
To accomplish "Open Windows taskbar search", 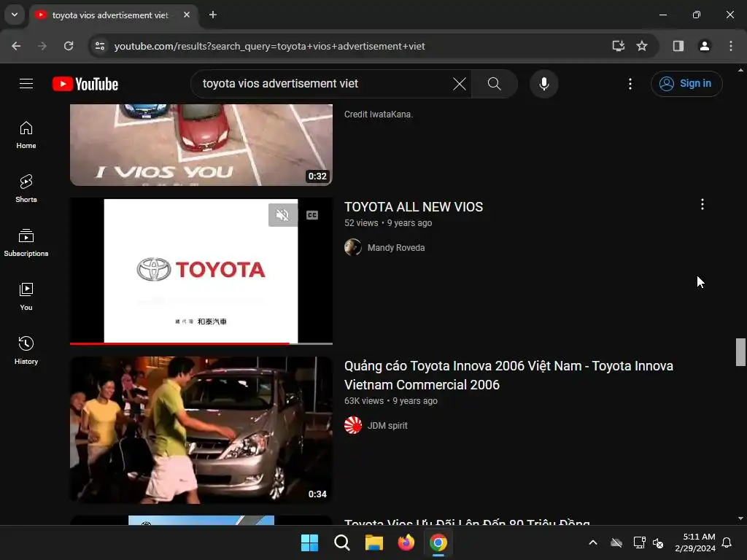I will coord(342,542).
